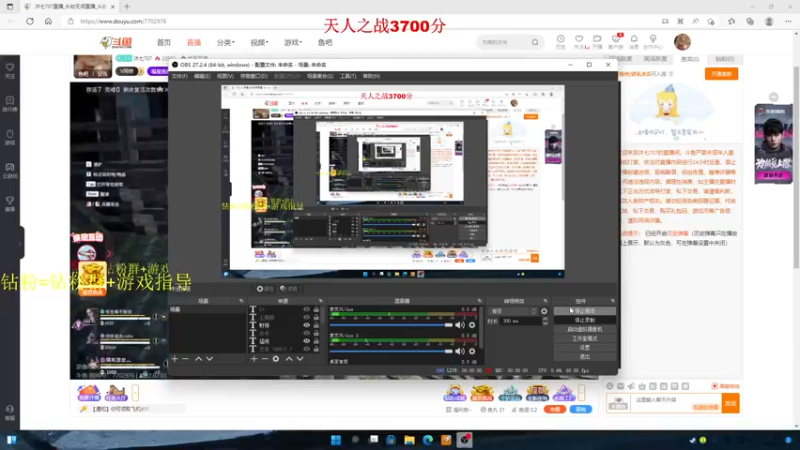The height and width of the screenshot is (450, 800).
Task: Open File Explorer from the taskbar
Action: click(409, 440)
